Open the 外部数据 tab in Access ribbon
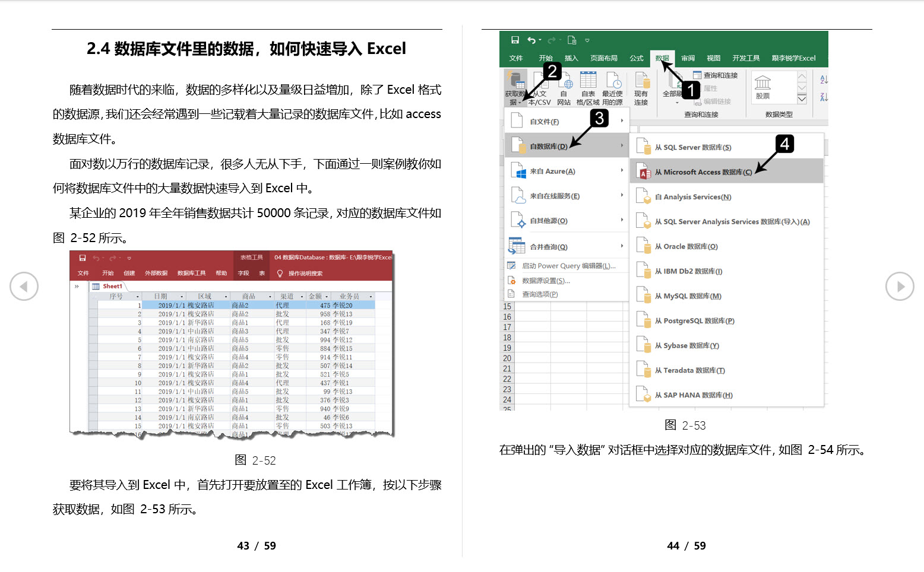The height and width of the screenshot is (572, 924). pos(156,274)
